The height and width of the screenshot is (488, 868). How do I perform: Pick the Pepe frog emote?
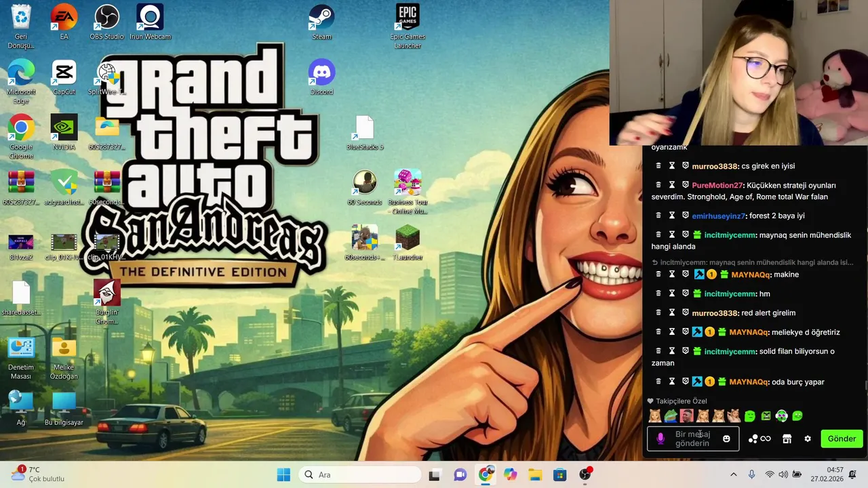(x=671, y=415)
